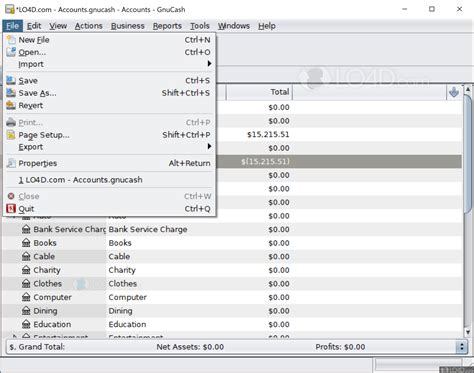Select the Bank Service Charge account row
Image resolution: width=474 pixels, height=373 pixels.
point(232,229)
